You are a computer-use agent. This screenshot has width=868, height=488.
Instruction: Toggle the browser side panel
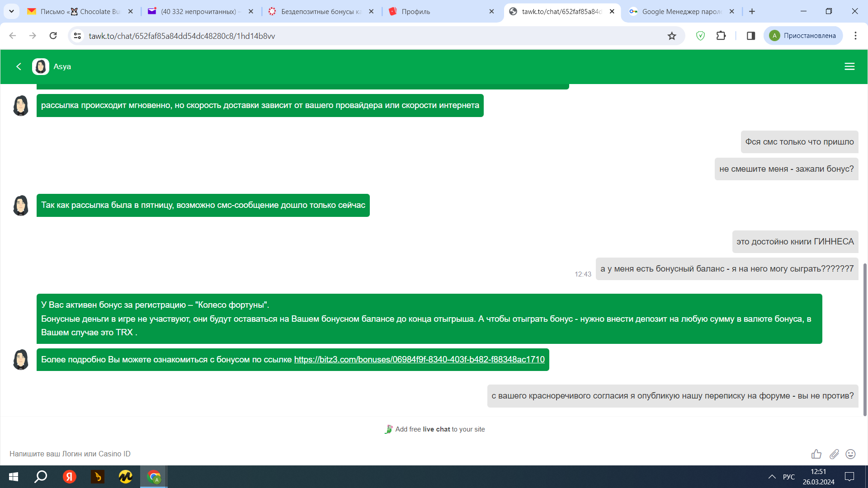(x=751, y=36)
